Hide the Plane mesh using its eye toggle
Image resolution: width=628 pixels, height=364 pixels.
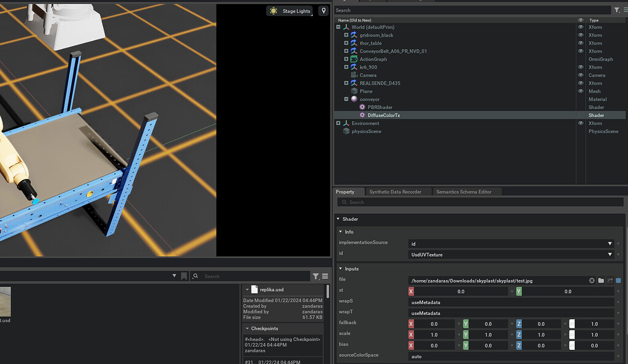580,91
